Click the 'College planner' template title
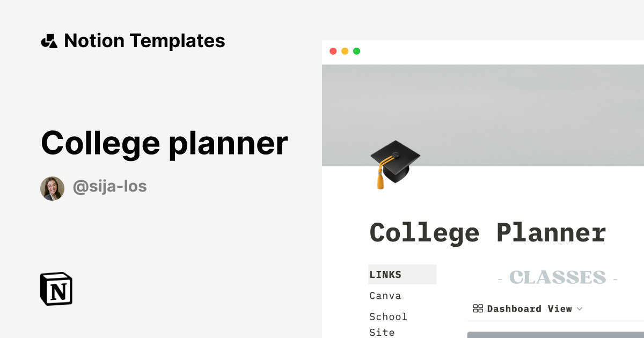The image size is (644, 338). pos(164,143)
